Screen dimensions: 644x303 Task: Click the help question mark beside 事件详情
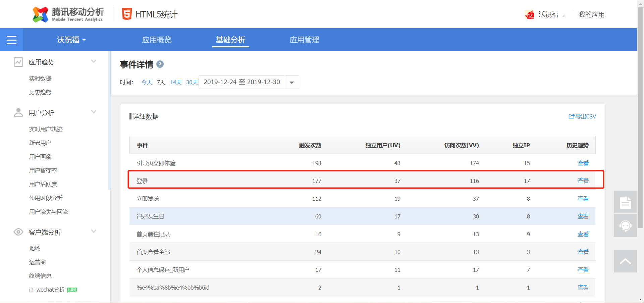(x=160, y=64)
